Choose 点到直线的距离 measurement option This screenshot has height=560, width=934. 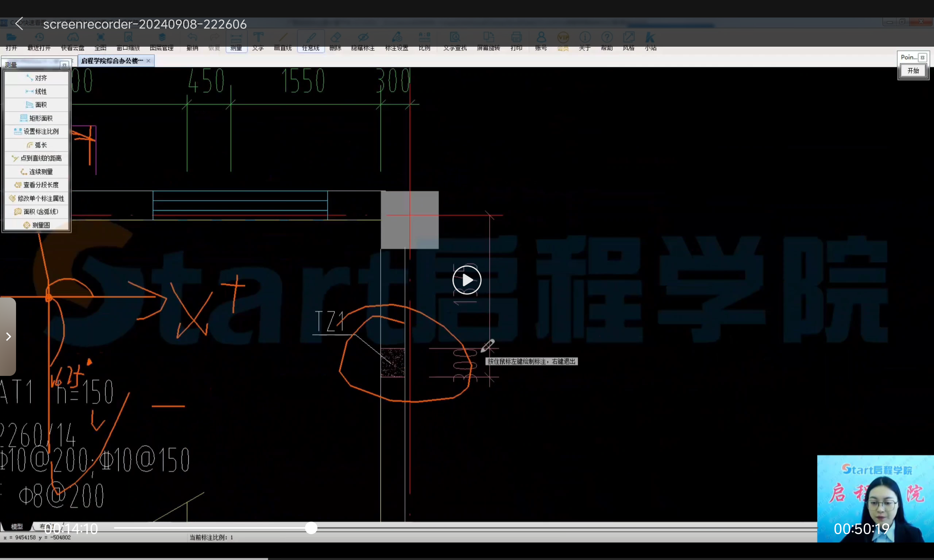(36, 158)
